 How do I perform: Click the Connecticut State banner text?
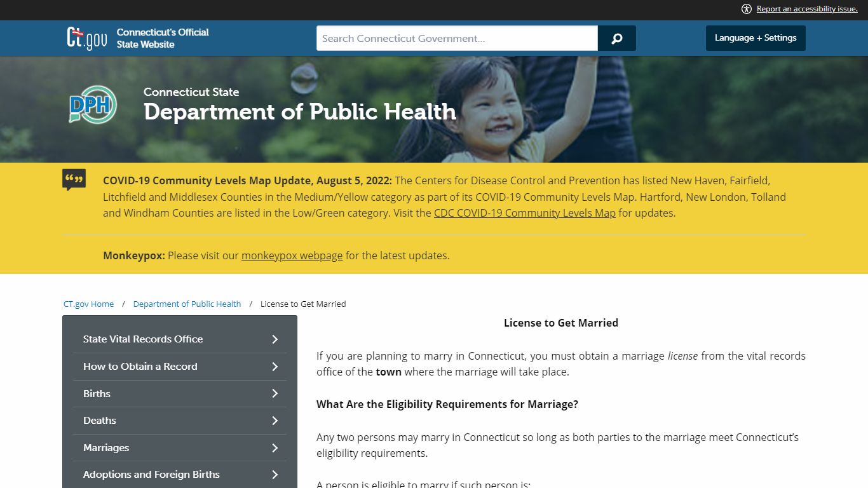click(x=191, y=92)
